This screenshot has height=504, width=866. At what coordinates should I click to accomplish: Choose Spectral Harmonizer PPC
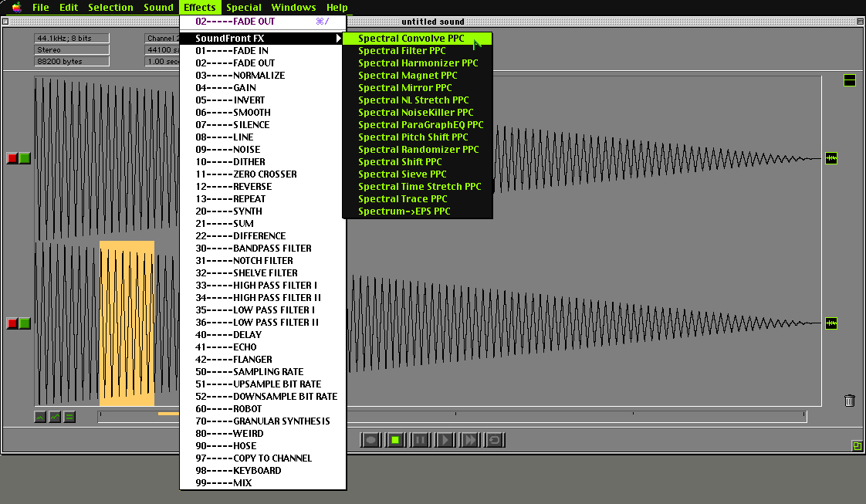click(x=417, y=63)
